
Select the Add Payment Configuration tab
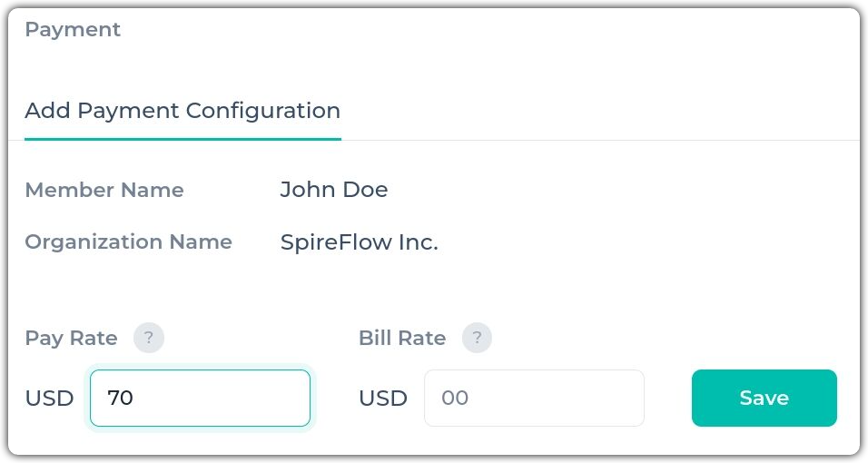tap(182, 111)
